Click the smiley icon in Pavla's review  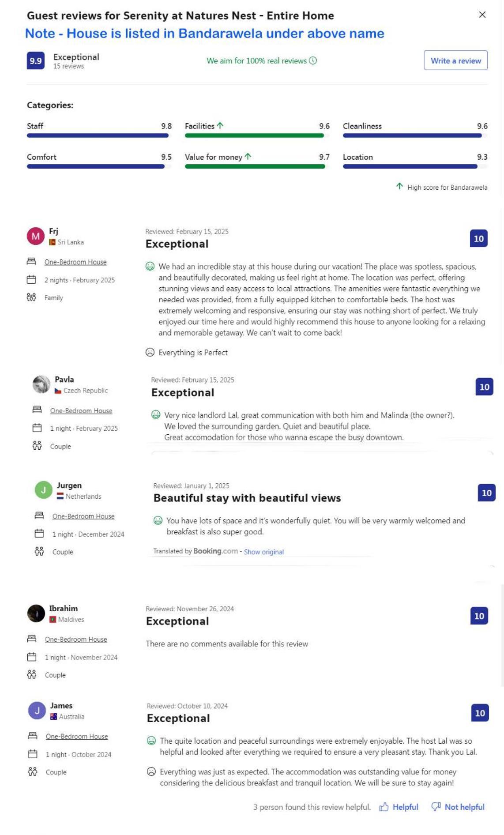[156, 415]
